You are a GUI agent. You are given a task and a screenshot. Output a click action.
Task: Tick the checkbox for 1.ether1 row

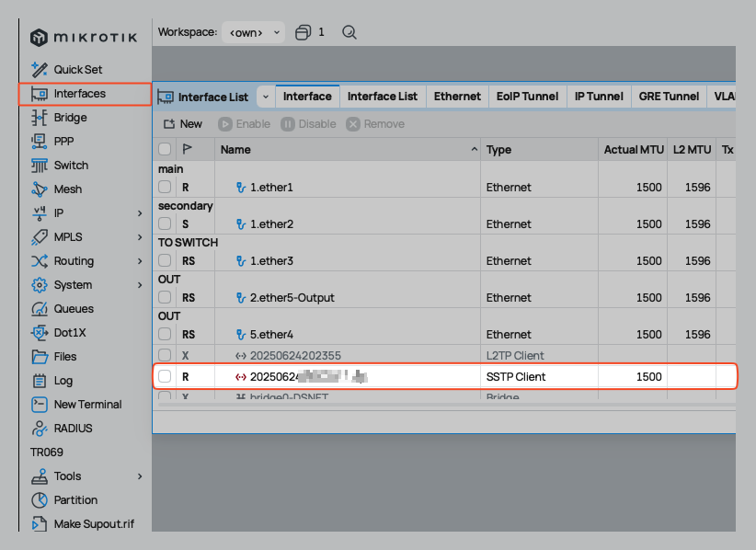[165, 187]
